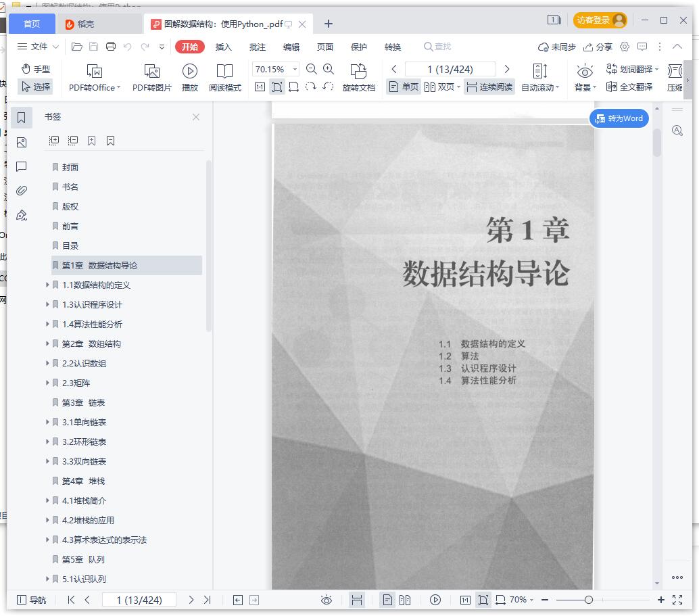699x616 pixels.
Task: Open file folder icon
Action: tap(77, 47)
